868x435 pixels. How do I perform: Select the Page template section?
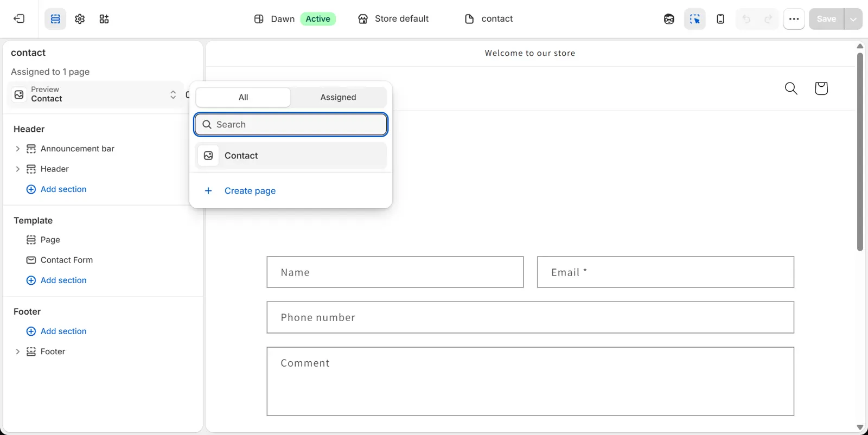tap(50, 240)
